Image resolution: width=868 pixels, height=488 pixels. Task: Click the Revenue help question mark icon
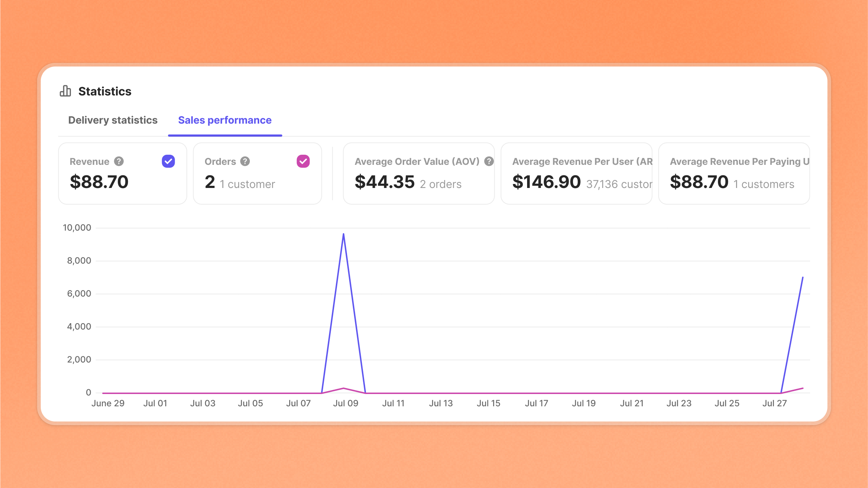119,161
